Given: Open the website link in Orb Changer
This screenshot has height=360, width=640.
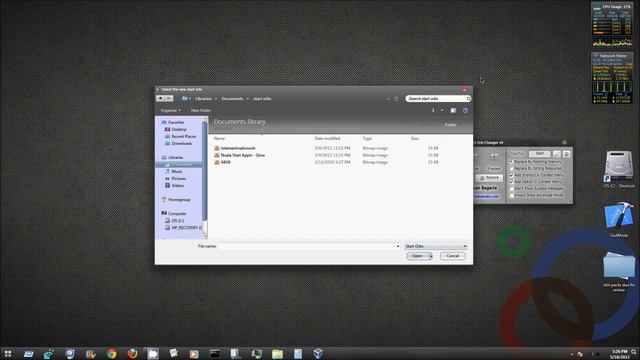Looking at the screenshot, I should pyautogui.click(x=487, y=196).
